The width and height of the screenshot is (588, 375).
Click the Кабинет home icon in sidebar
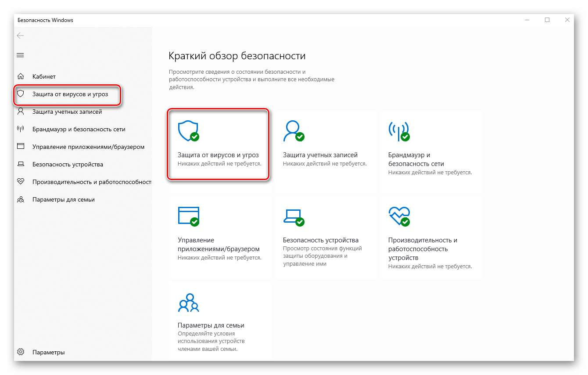pos(20,76)
